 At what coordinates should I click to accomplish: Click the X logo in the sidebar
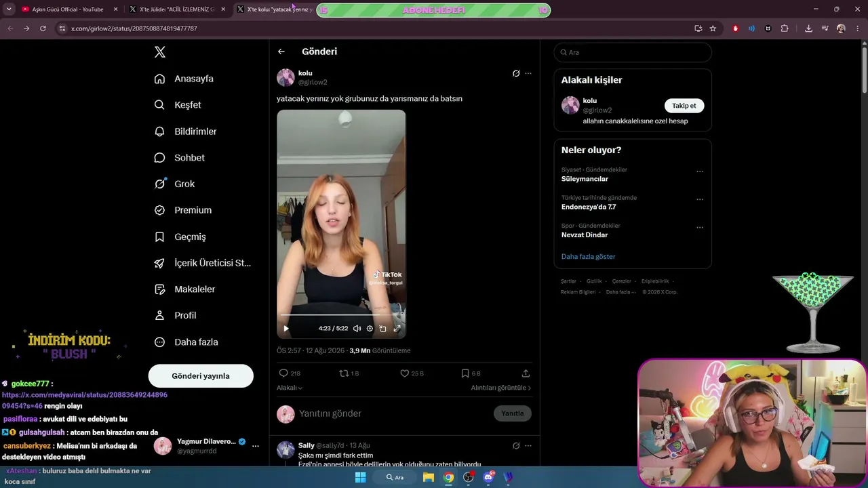159,52
